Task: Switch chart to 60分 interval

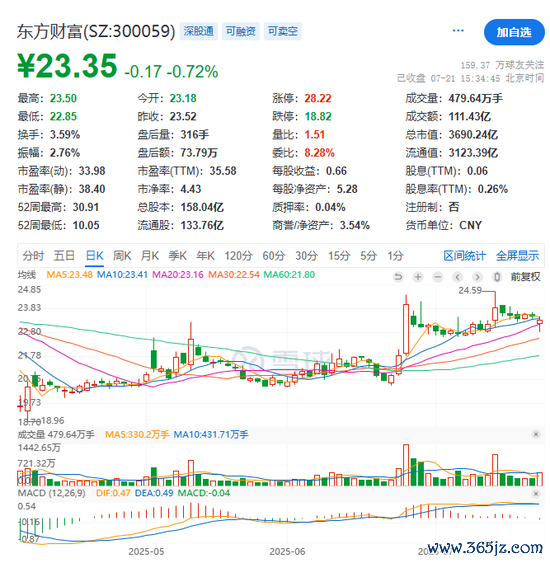Action: [x=274, y=256]
